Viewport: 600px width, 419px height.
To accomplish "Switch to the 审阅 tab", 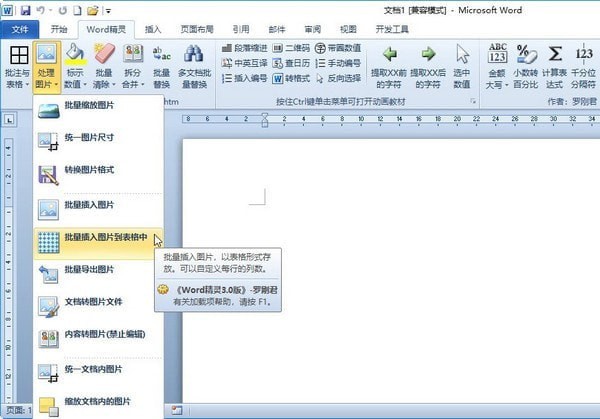I will (x=313, y=29).
